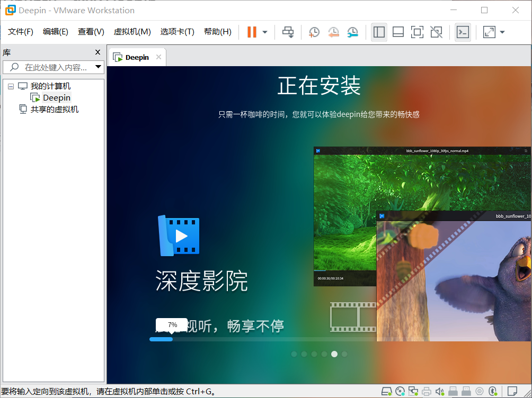Click the bird video player screenshot

tap(454, 276)
